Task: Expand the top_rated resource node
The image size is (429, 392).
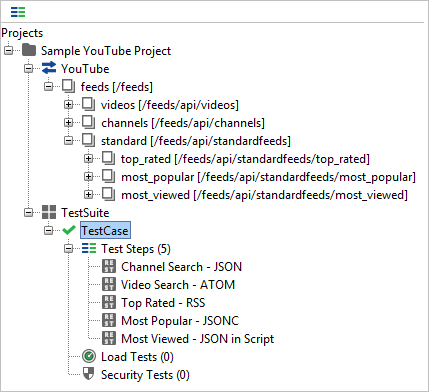Action: coord(88,159)
